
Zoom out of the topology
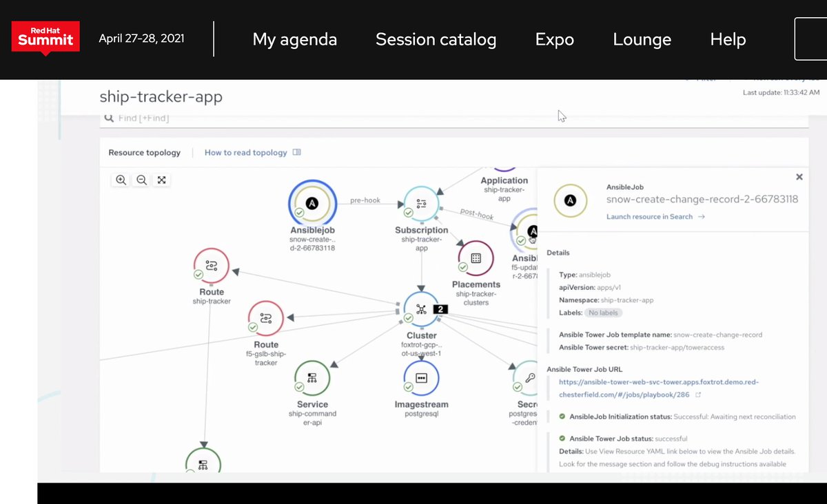[x=141, y=180]
